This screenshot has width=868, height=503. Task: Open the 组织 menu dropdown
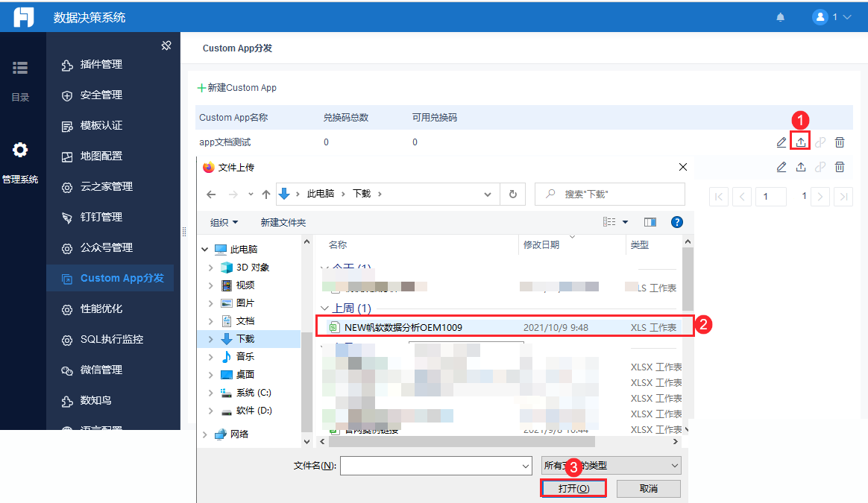(x=224, y=223)
